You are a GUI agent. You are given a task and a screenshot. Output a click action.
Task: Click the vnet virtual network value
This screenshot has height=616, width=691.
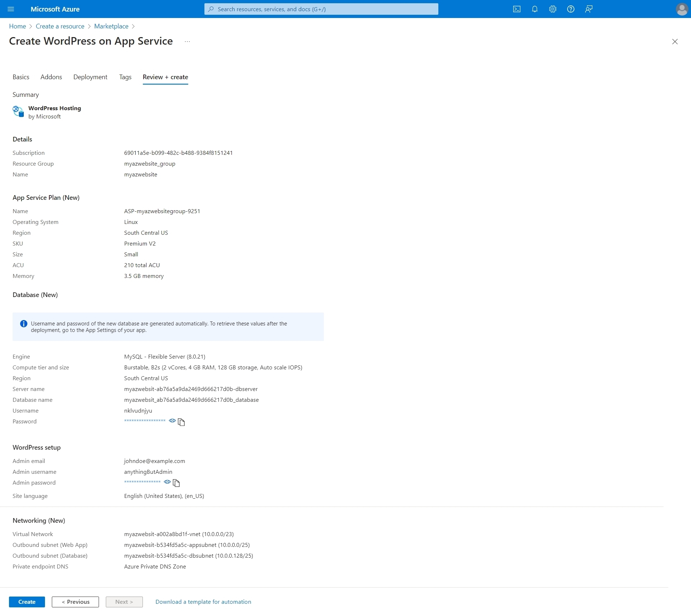click(179, 534)
